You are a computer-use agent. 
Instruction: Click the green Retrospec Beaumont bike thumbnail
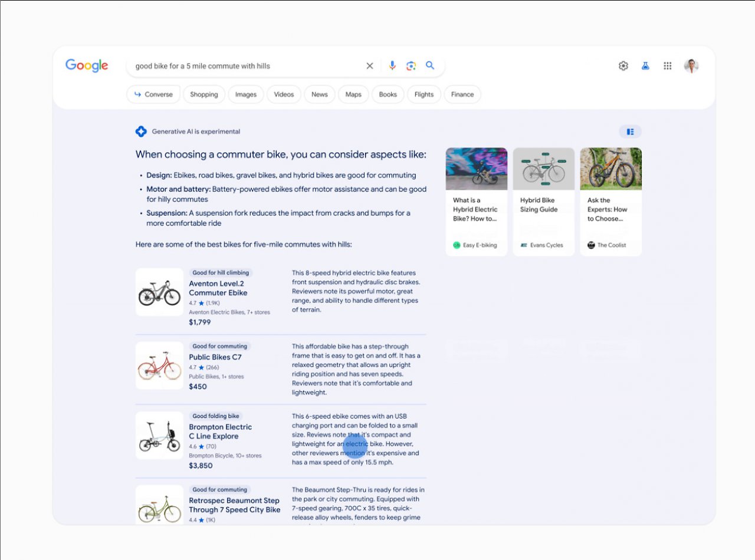(159, 505)
